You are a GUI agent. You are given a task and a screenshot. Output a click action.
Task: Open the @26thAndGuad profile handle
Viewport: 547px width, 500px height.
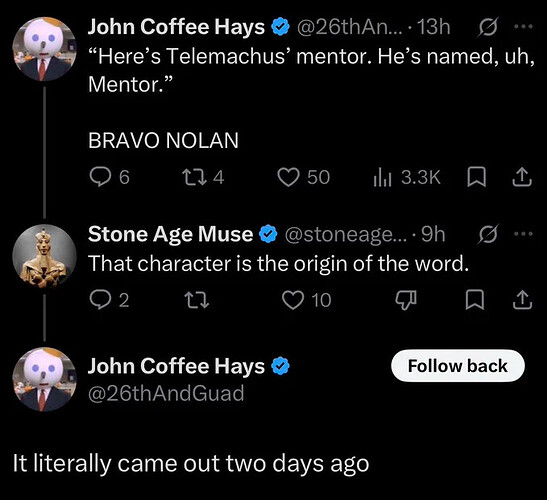click(x=166, y=393)
